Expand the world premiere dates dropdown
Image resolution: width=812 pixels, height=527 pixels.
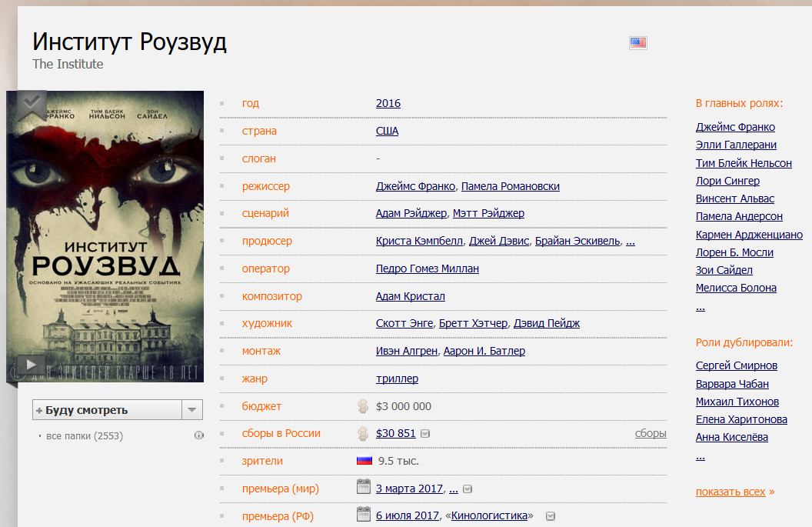coord(468,489)
